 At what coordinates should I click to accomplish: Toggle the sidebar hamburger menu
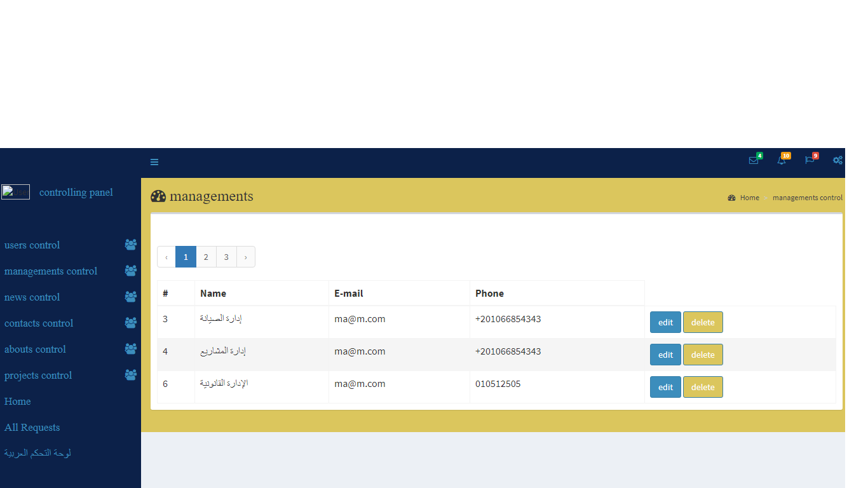[x=154, y=162]
